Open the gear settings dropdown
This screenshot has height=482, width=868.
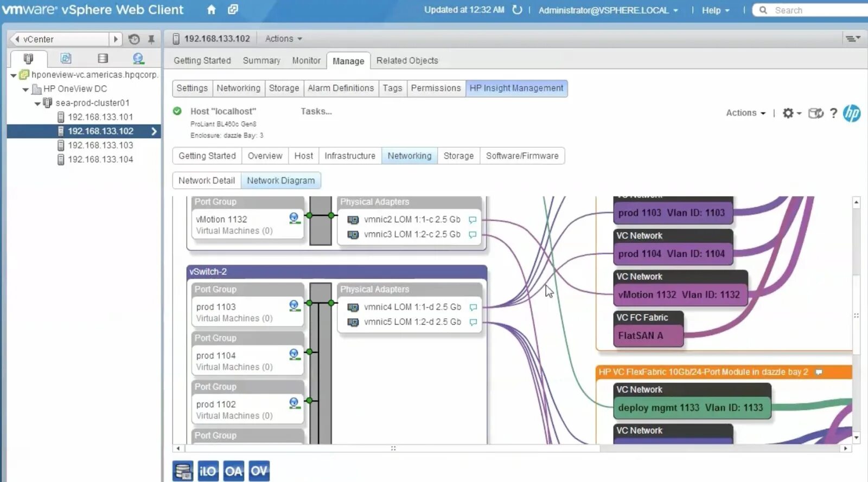[792, 113]
